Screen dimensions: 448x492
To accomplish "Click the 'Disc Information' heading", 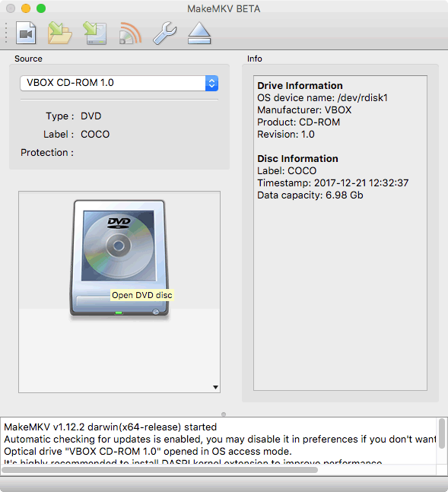I will (297, 159).
